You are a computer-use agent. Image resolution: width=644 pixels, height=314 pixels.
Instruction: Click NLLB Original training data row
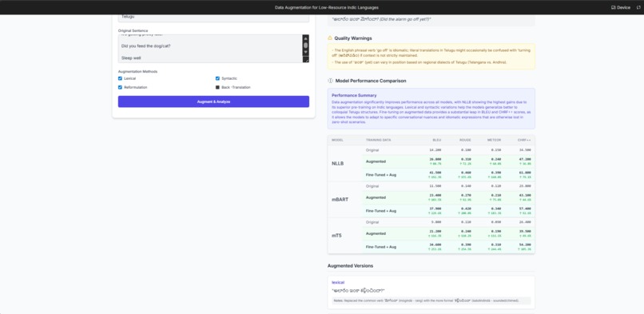449,150
